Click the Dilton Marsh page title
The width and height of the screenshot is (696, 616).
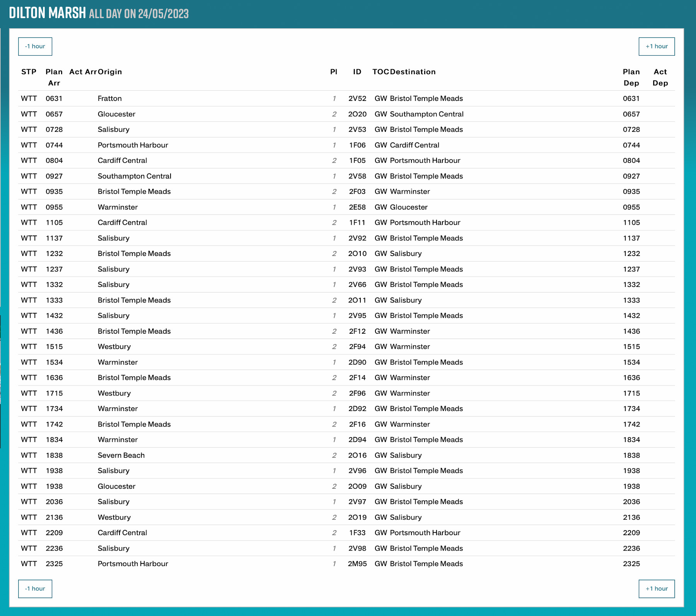[x=47, y=13]
